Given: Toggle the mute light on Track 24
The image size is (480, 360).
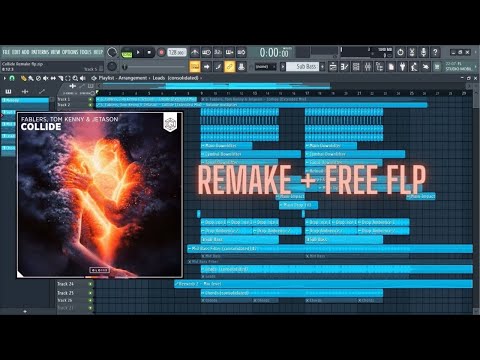Looking at the screenshot, I should coord(90,284).
